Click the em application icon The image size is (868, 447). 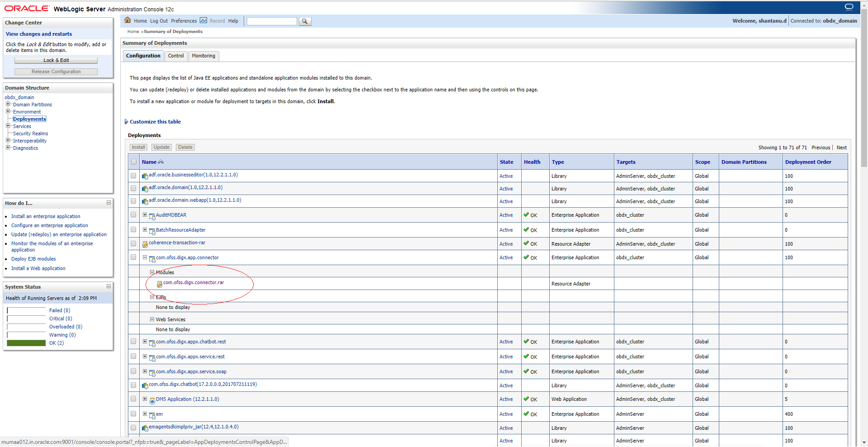coord(152,415)
